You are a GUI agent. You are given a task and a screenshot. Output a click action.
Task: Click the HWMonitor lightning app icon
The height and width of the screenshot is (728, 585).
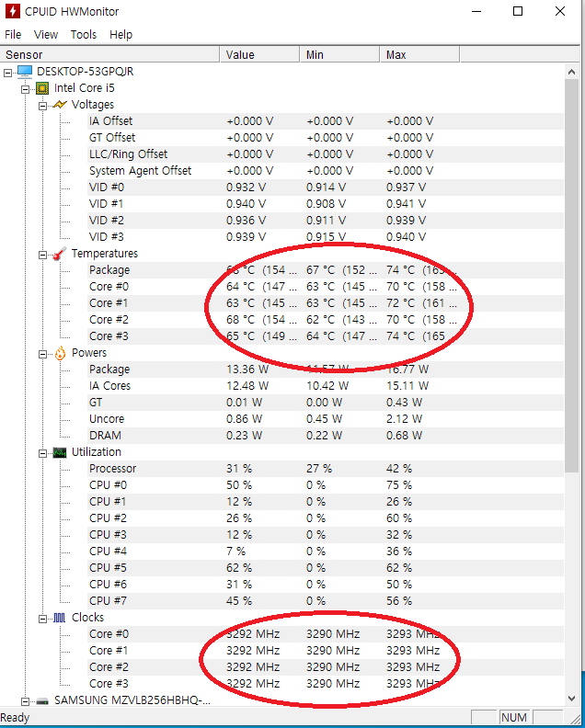coord(13,11)
